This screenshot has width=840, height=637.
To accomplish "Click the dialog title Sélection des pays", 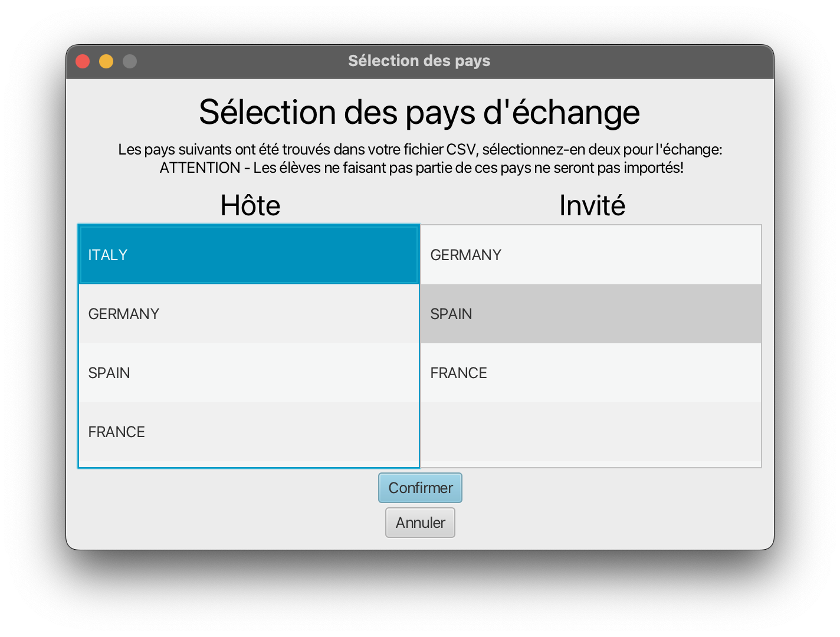I will click(419, 60).
